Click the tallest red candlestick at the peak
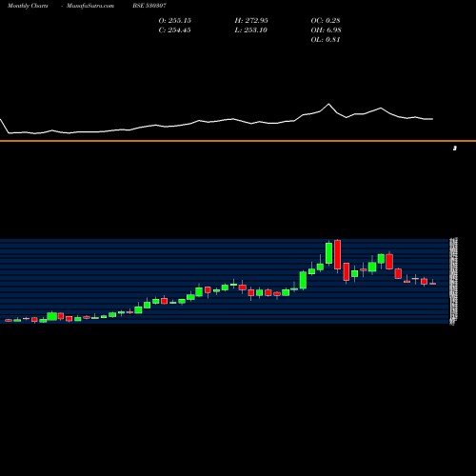The image size is (476, 476). (x=337, y=255)
